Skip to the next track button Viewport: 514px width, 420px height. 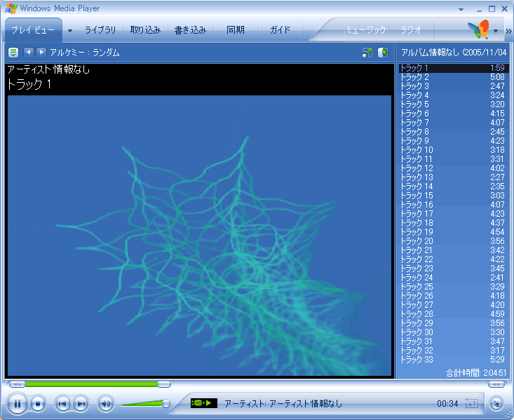tap(81, 404)
